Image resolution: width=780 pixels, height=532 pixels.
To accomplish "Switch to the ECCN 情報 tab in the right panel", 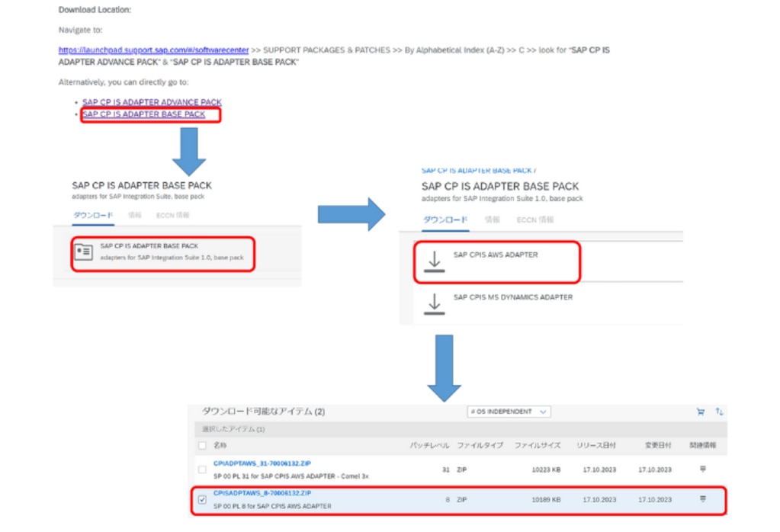I will [535, 220].
